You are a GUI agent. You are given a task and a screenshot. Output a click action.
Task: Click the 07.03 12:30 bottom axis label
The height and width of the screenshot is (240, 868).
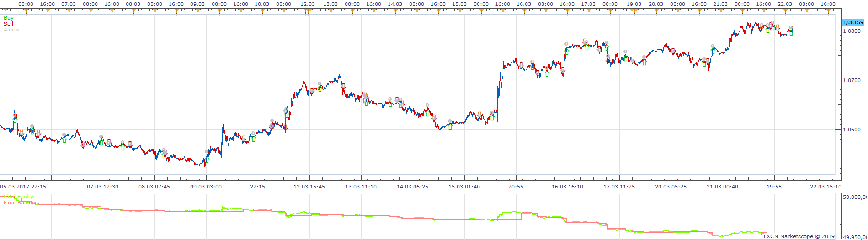pyautogui.click(x=103, y=187)
